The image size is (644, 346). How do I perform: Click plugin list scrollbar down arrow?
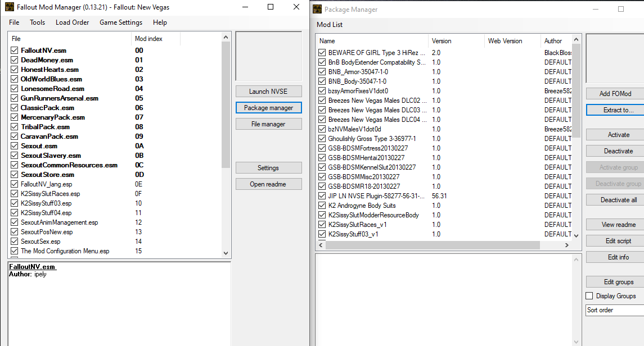(x=226, y=253)
